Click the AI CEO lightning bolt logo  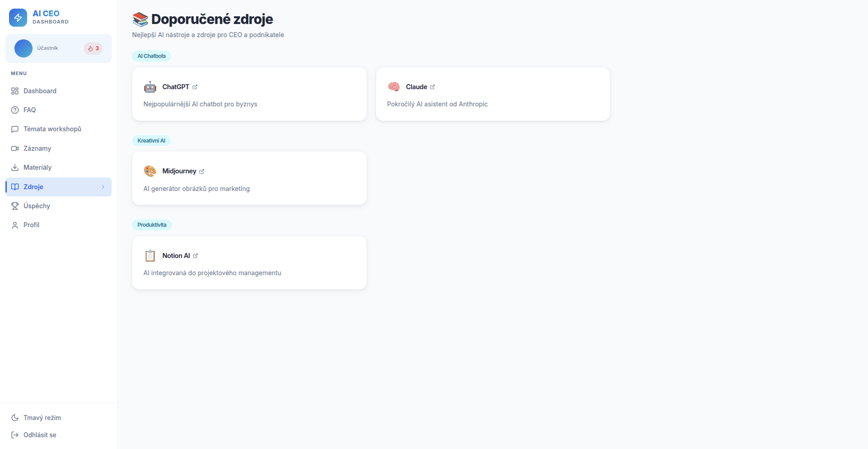point(18,18)
